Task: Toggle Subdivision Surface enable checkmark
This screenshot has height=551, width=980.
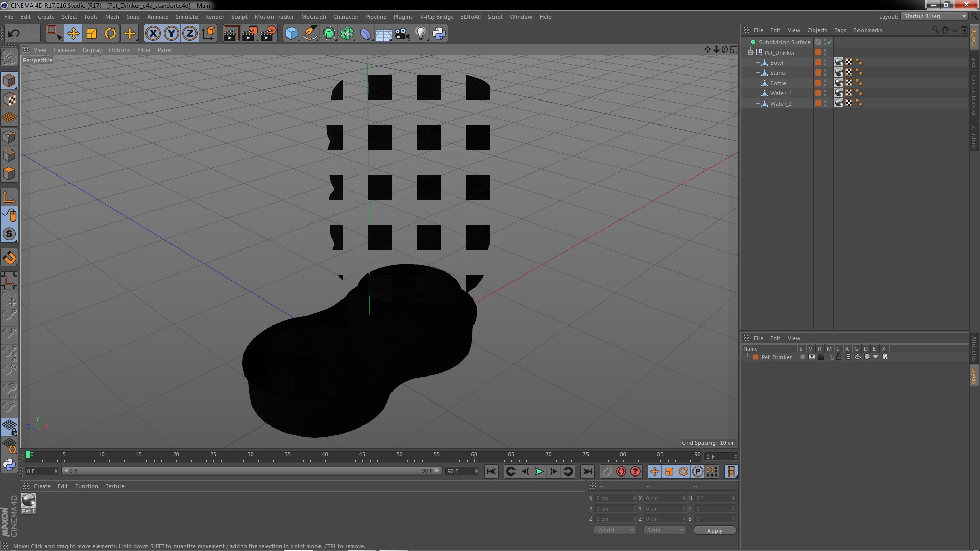Action: point(830,42)
